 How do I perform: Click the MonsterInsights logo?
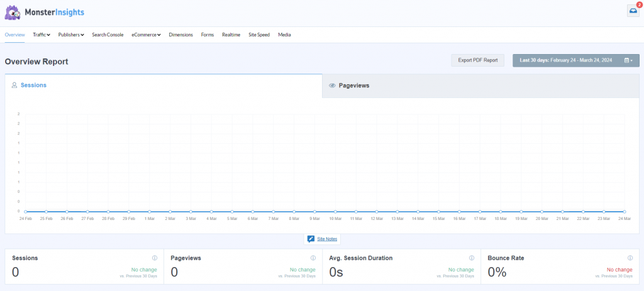point(45,13)
